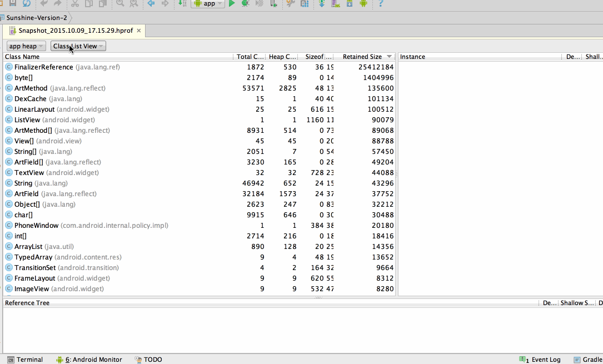Open the app run configuration dropdown
The height and width of the screenshot is (364, 603).
point(208,3)
